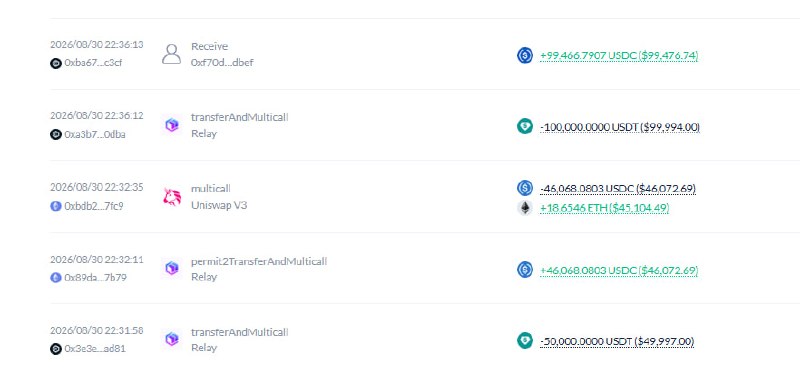
Task: Click the user avatar icon beside Receive
Action: coord(171,54)
